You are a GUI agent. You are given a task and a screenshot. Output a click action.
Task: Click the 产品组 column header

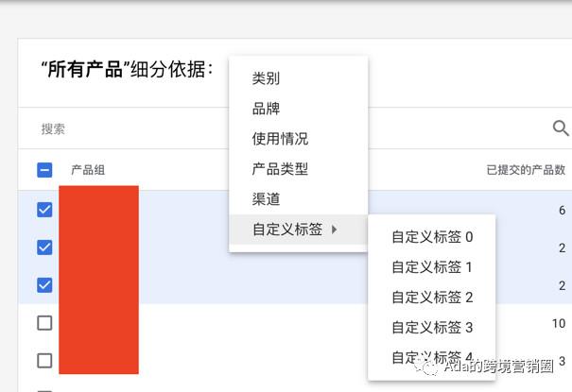pyautogui.click(x=88, y=170)
